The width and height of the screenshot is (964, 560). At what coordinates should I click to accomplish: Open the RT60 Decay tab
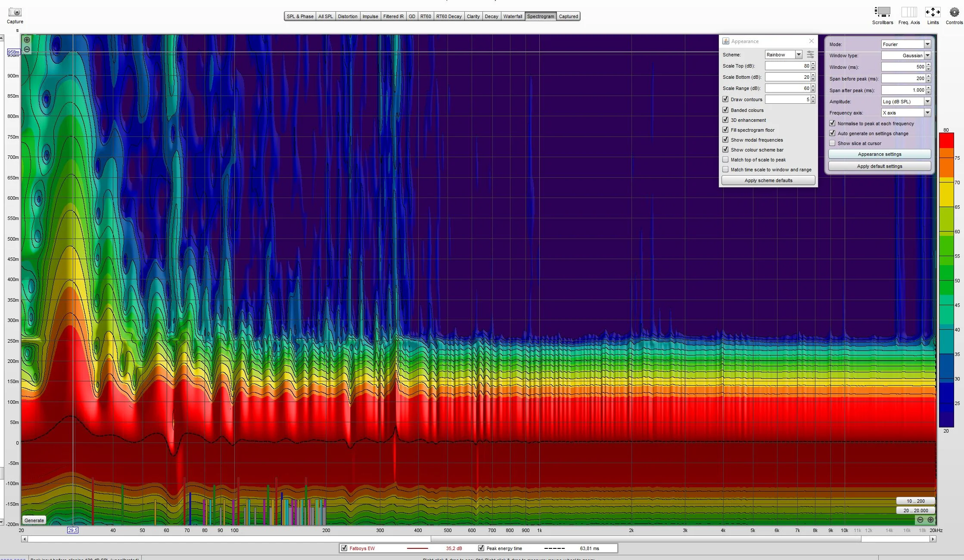tap(449, 16)
